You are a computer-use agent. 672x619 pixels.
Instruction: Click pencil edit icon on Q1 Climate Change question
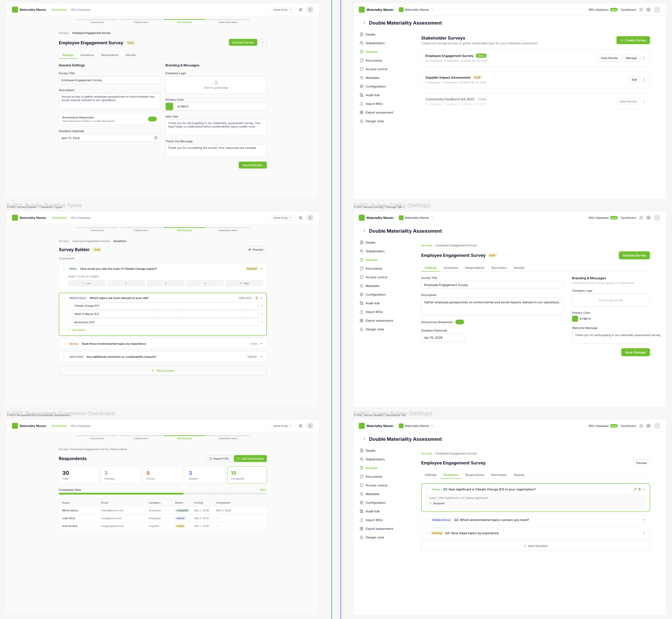pyautogui.click(x=635, y=489)
